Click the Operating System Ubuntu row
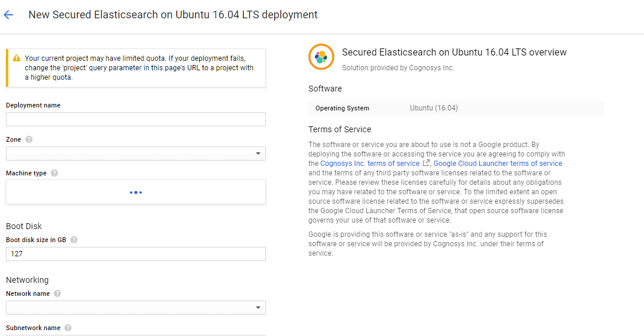 pos(456,108)
